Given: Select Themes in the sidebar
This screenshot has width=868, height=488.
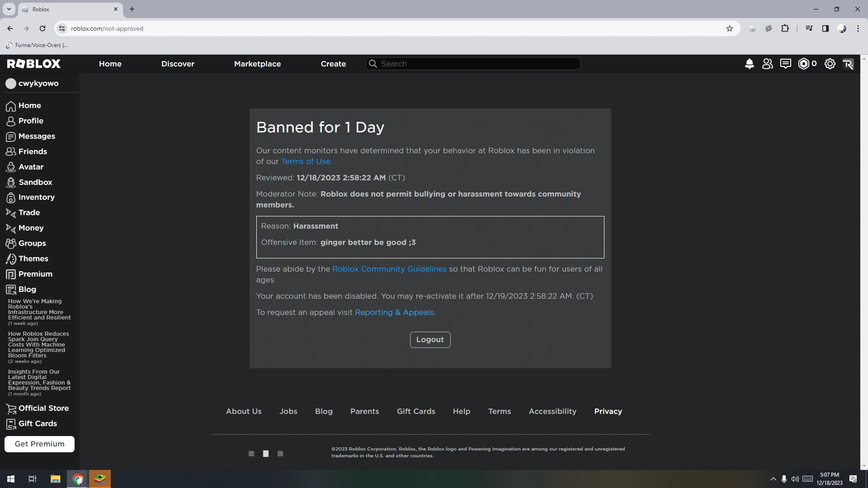Looking at the screenshot, I should 33,258.
